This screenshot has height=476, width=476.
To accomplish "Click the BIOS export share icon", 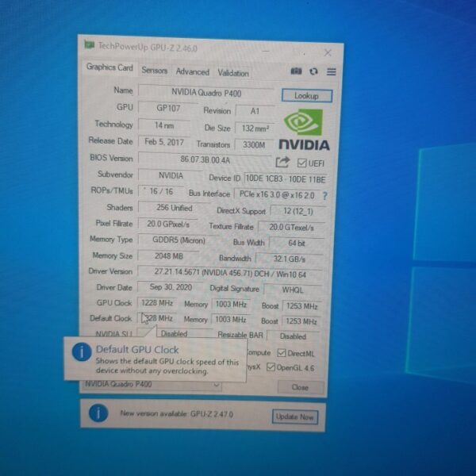I will (x=282, y=162).
